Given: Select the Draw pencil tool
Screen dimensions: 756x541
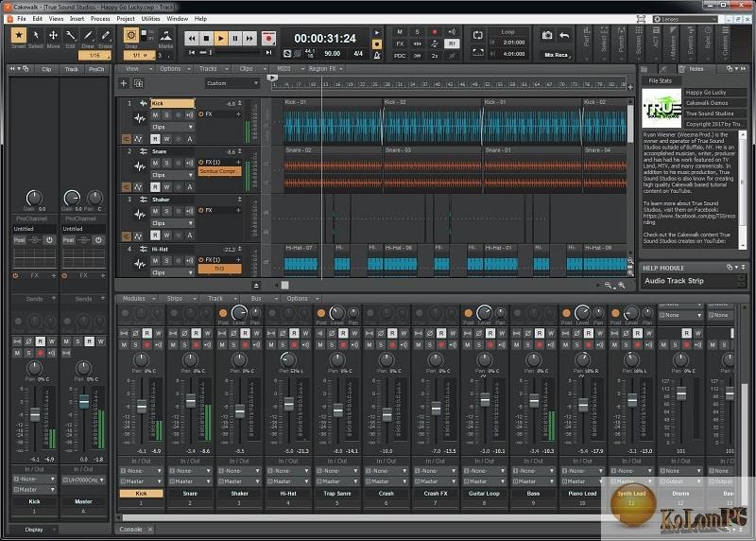Looking at the screenshot, I should [x=88, y=35].
